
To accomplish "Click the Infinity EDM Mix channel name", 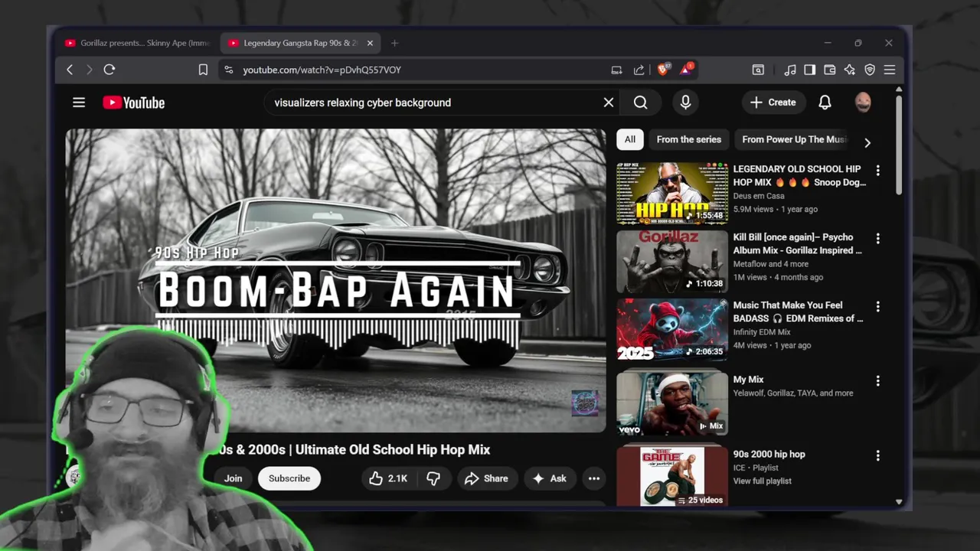I will (x=762, y=332).
